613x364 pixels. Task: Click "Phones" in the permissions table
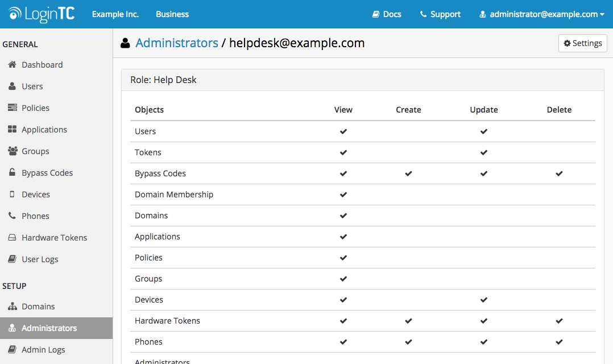point(148,342)
